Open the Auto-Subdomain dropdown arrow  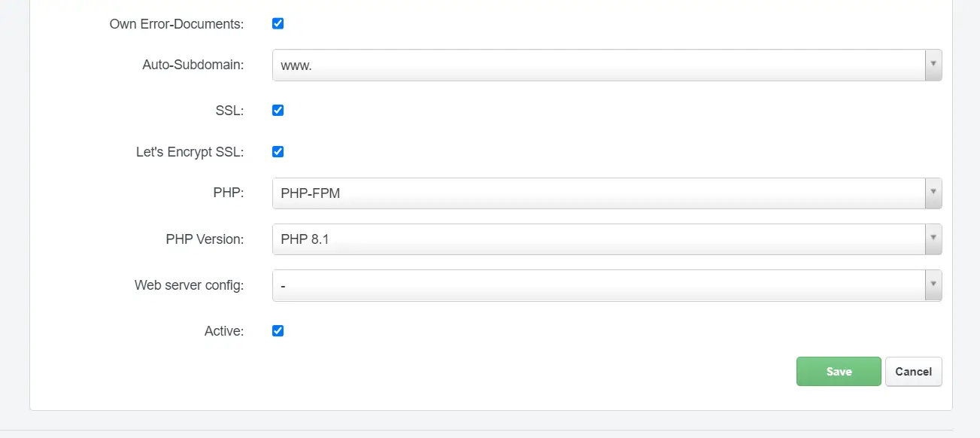coord(933,65)
